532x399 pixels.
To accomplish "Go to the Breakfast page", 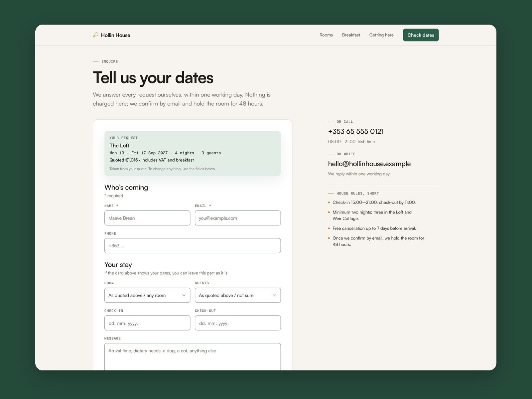I will pyautogui.click(x=351, y=35).
